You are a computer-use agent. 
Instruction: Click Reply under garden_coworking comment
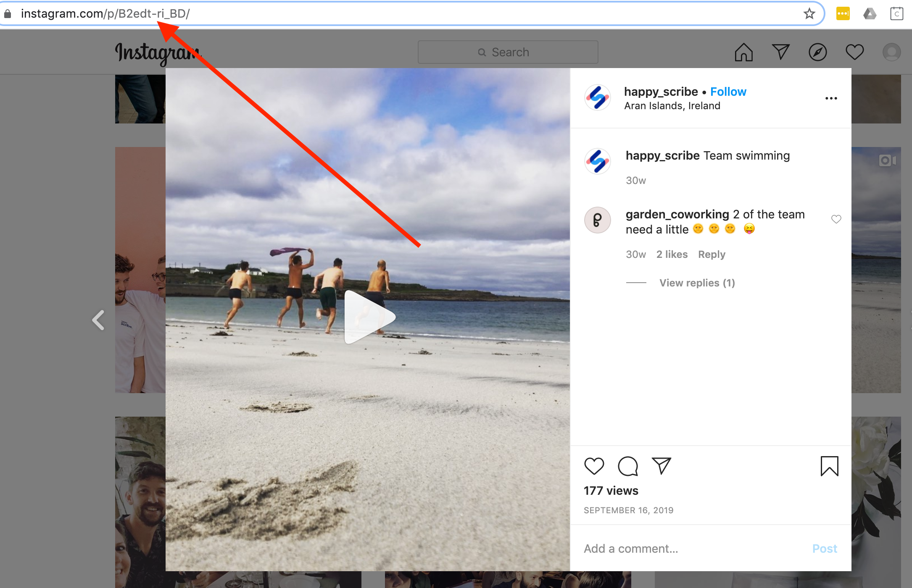click(x=712, y=255)
